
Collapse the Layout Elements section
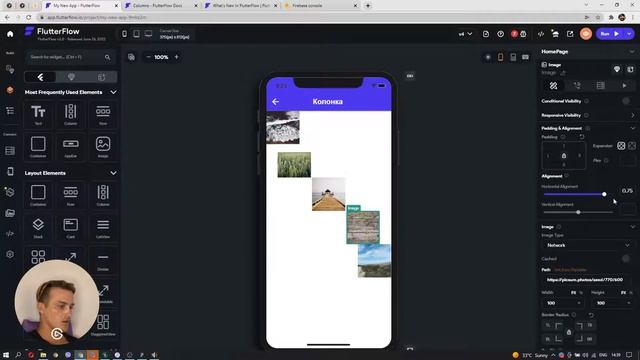(x=113, y=173)
